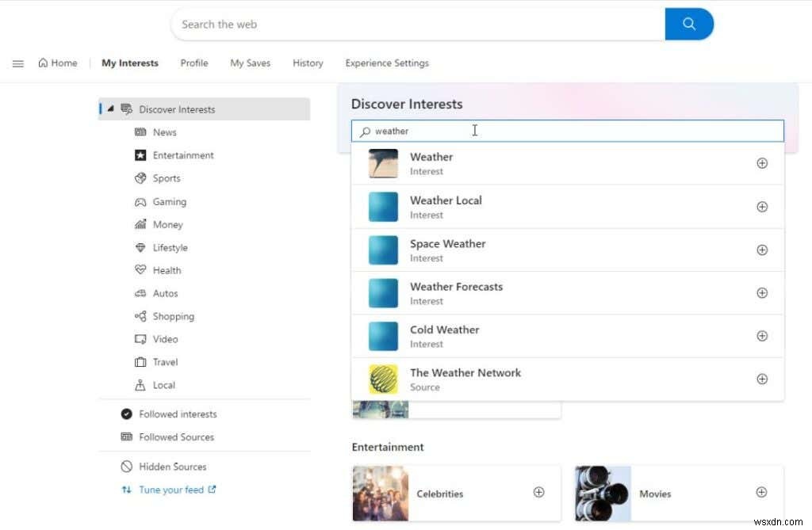Viewport: 812px width, 530px height.
Task: Click the Money chart icon
Action: [140, 224]
